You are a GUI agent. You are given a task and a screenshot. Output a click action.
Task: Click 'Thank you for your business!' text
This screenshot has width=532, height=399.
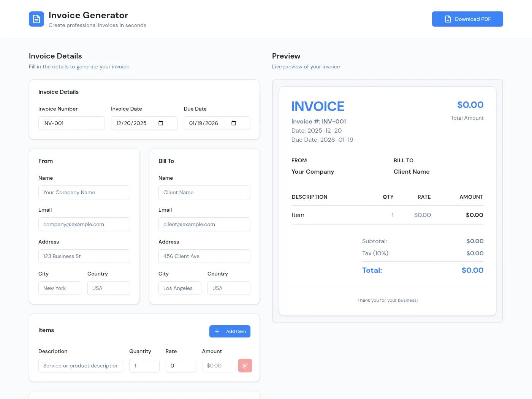point(388,300)
